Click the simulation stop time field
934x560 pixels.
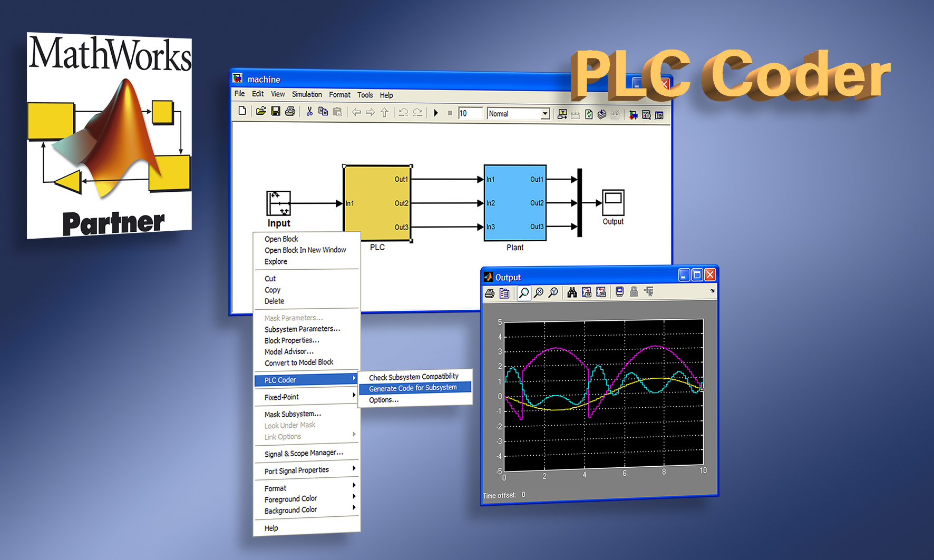[470, 113]
